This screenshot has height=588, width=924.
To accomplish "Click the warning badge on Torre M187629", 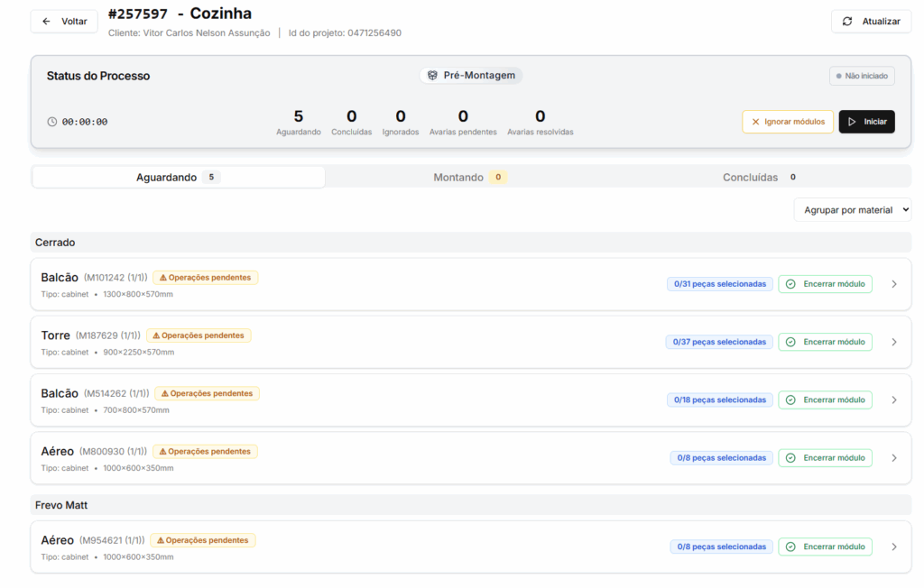I will tap(199, 335).
